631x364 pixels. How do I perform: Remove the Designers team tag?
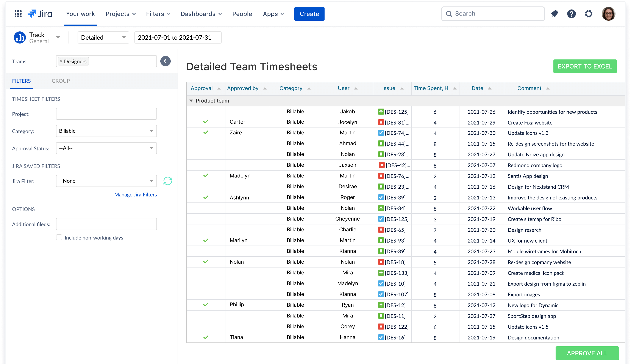pos(61,61)
